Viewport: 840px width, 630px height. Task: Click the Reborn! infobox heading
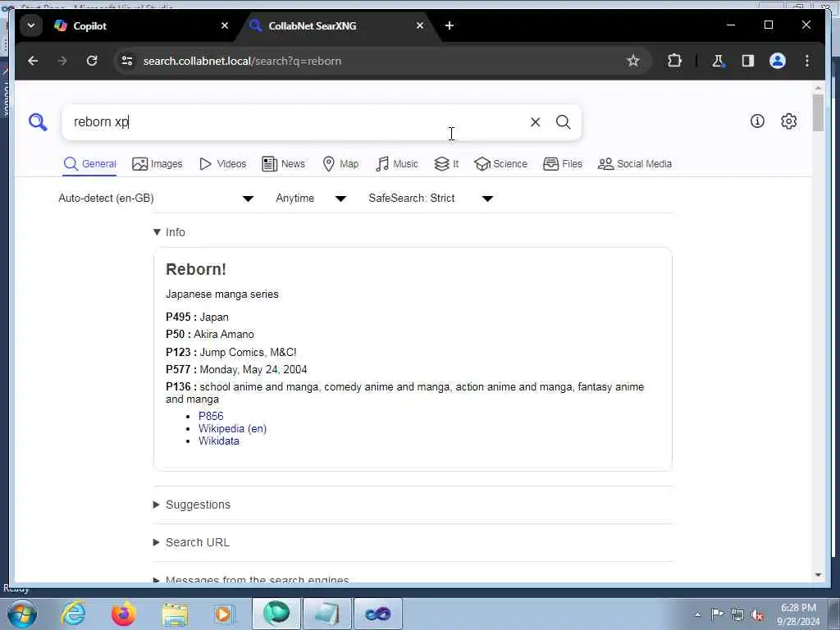tap(196, 269)
